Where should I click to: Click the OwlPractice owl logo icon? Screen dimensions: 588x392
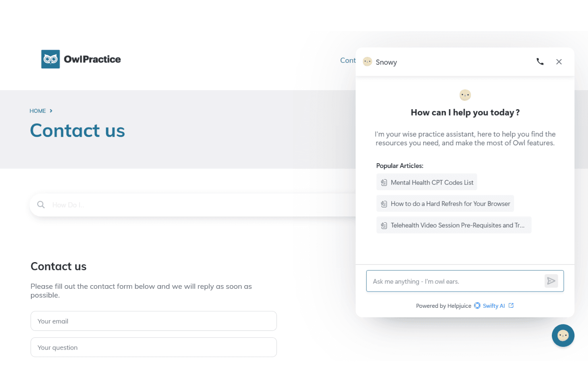coord(50,59)
